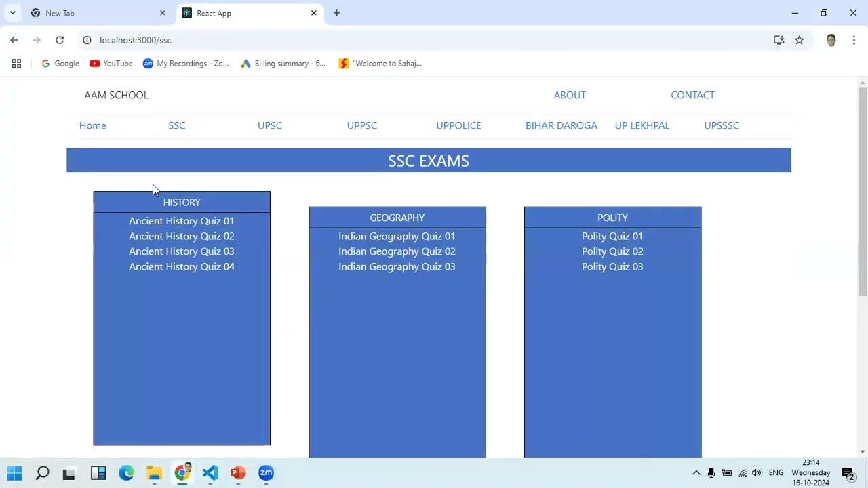
Task: Open Visual Studio Code from the taskbar
Action: tap(210, 473)
